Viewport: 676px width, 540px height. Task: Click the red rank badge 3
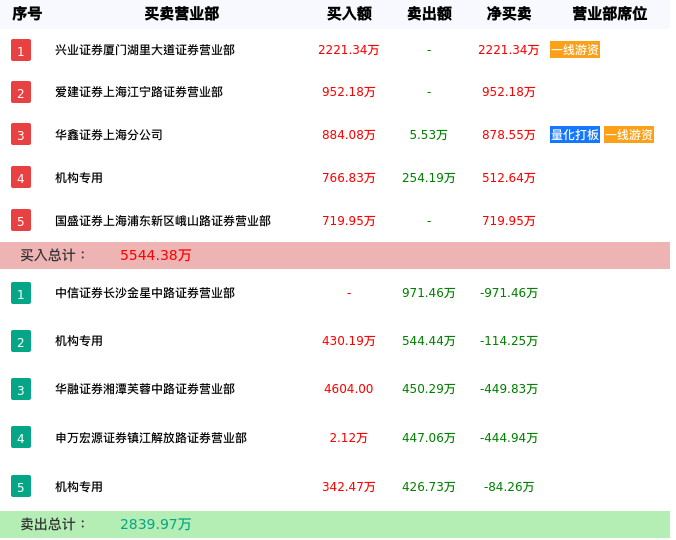click(21, 134)
